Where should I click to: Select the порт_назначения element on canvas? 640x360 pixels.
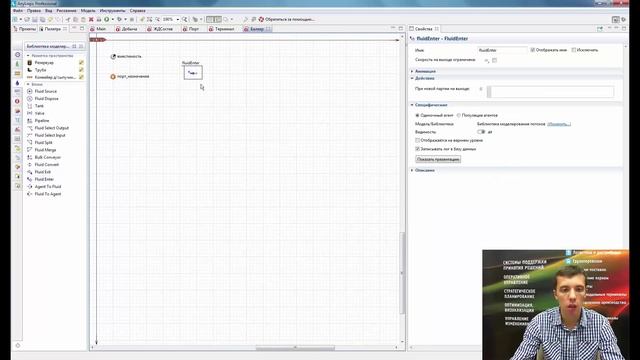coord(130,76)
